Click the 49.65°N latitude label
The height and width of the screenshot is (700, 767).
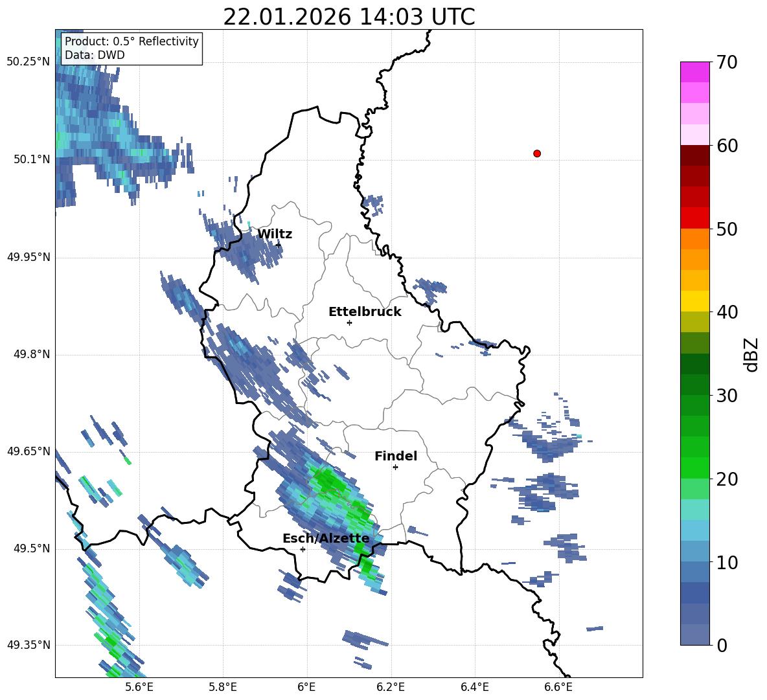(x=29, y=451)
